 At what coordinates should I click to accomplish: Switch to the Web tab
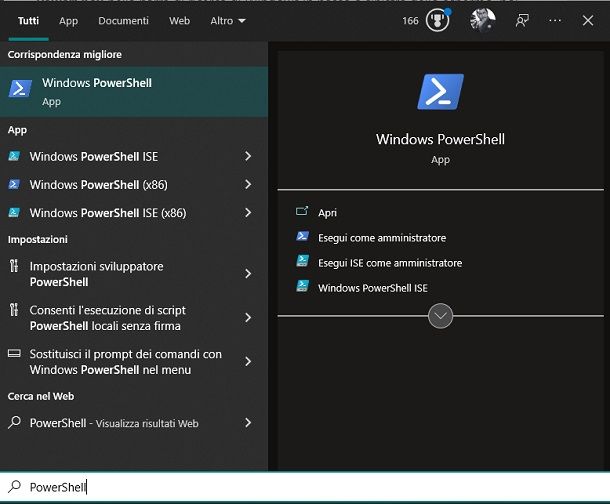click(179, 21)
